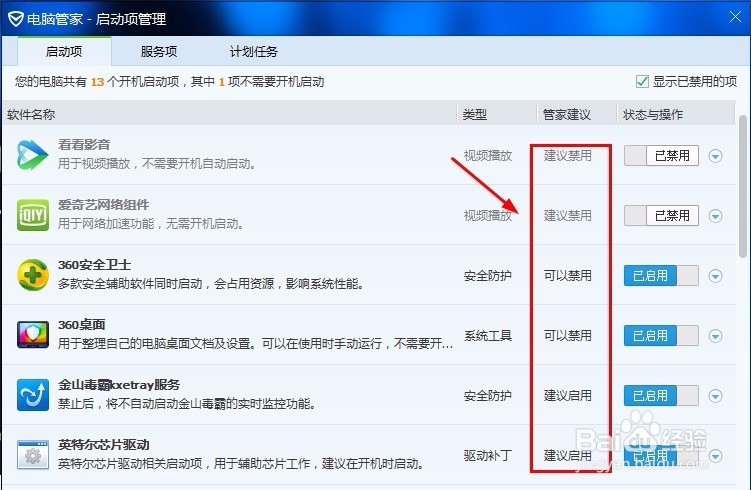Image resolution: width=751 pixels, height=490 pixels.
Task: Disable the 金山毒霸kxetray服务 startup toggle
Action: coord(661,396)
